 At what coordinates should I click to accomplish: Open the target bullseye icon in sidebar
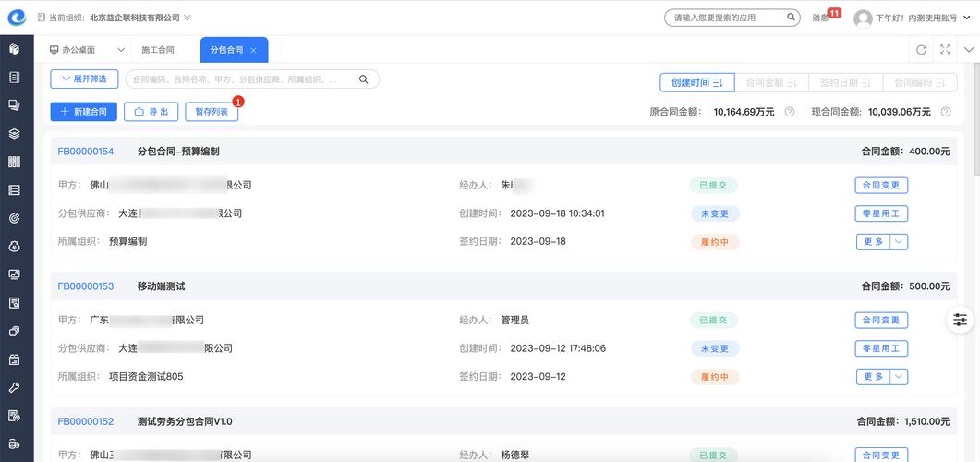point(14,218)
